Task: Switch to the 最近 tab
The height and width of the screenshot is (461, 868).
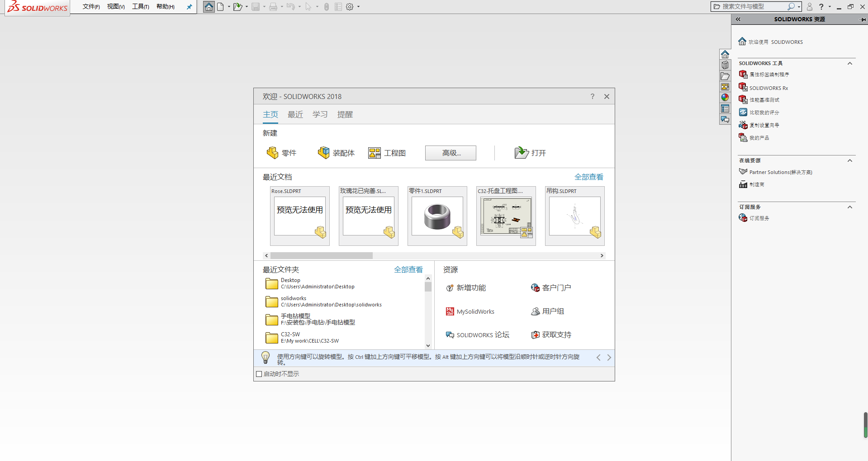Action: (x=295, y=114)
